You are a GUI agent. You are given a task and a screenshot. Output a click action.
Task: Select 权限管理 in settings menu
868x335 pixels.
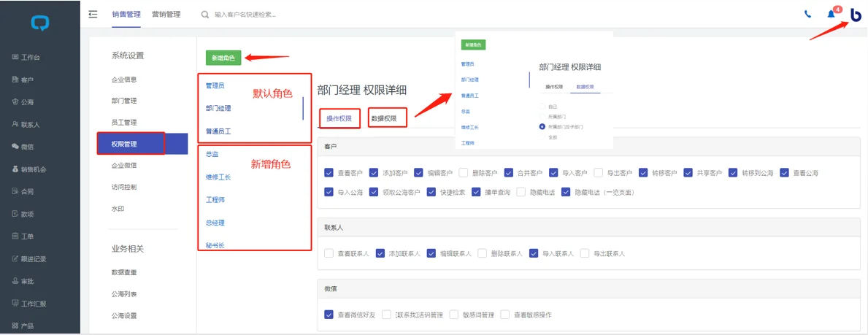coord(142,144)
